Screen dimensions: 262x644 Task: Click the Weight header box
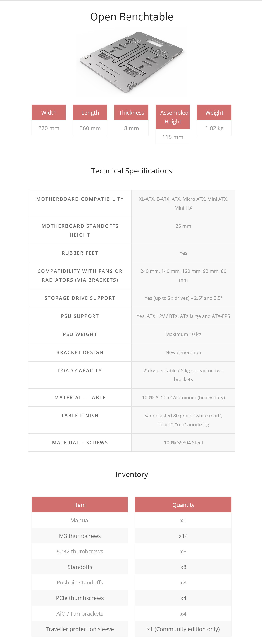[214, 113]
